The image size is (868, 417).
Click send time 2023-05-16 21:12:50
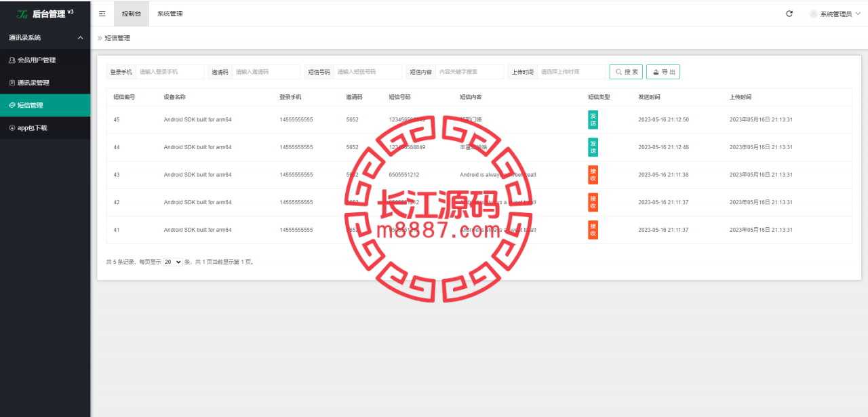click(663, 119)
